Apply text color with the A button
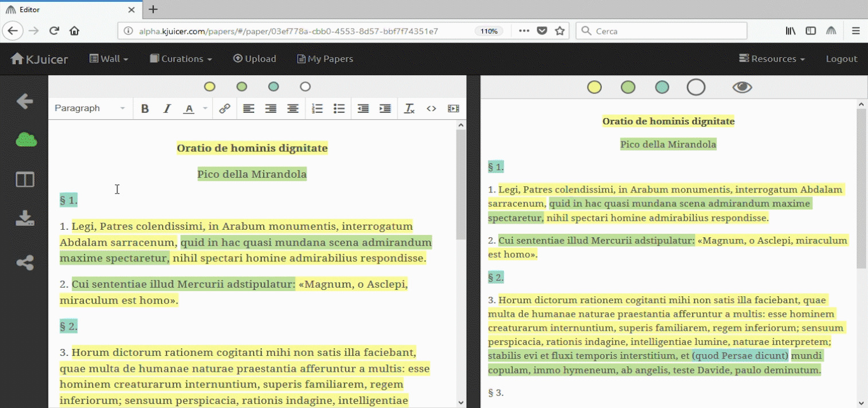 pos(189,108)
